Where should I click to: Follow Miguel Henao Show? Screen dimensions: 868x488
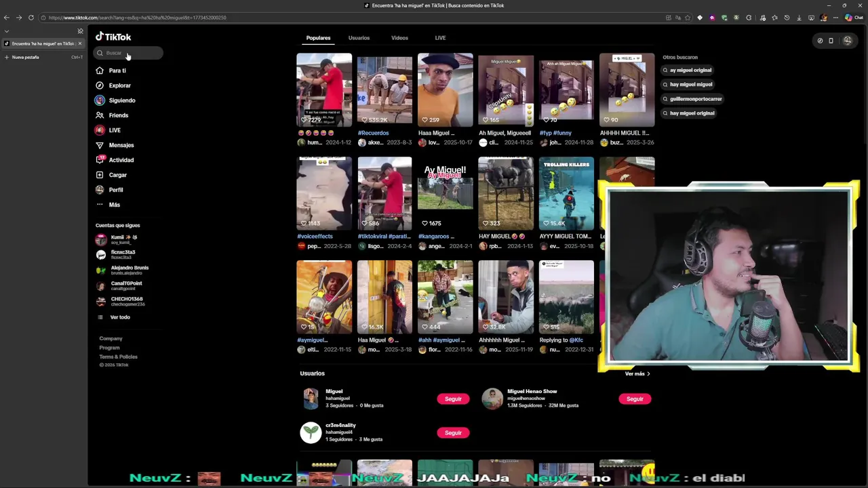click(x=635, y=399)
